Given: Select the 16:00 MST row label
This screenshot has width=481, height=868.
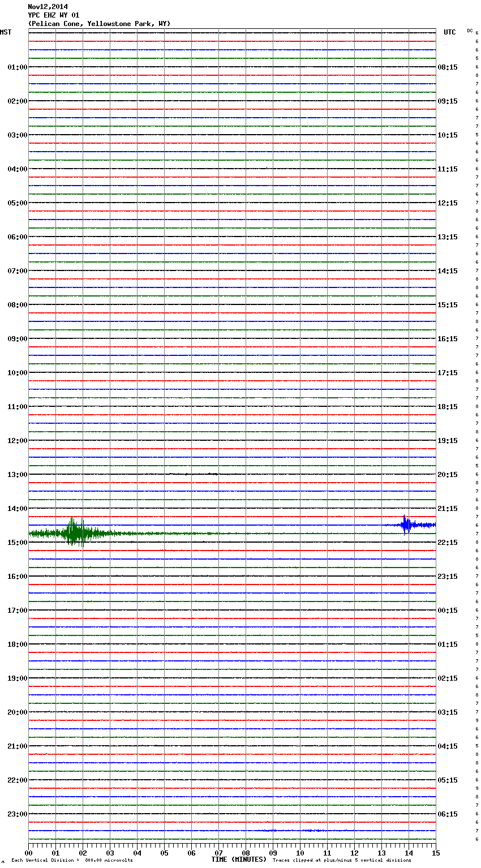Looking at the screenshot, I should (18, 577).
